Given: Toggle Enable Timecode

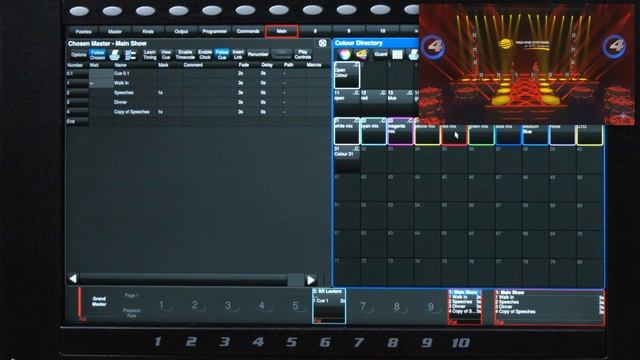Looking at the screenshot, I should 185,55.
